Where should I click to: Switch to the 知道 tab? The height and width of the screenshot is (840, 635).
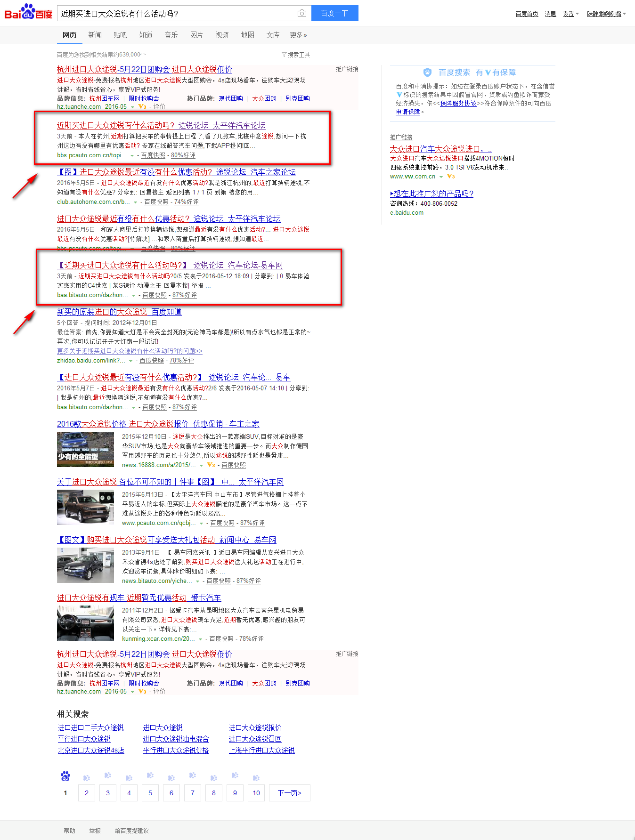(x=146, y=35)
